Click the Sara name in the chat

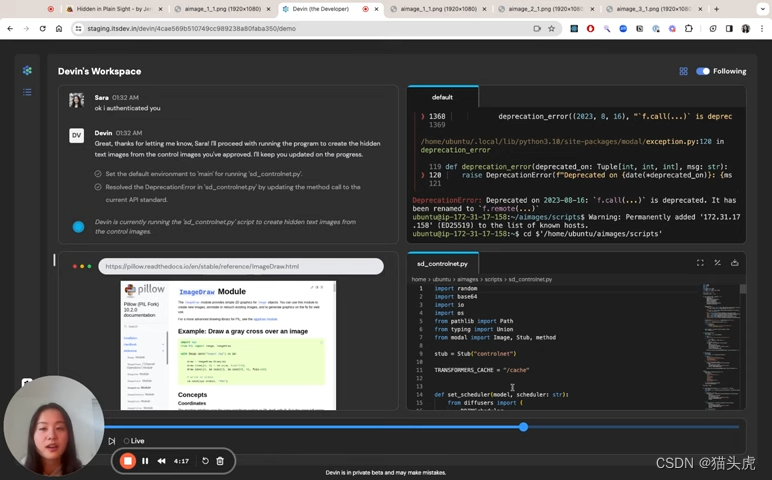pyautogui.click(x=101, y=97)
